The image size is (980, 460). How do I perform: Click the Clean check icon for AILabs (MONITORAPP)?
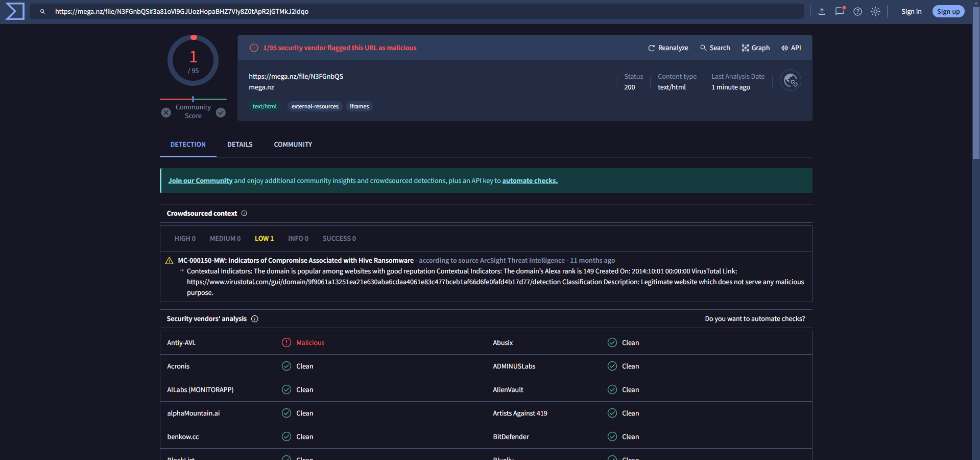(x=286, y=389)
